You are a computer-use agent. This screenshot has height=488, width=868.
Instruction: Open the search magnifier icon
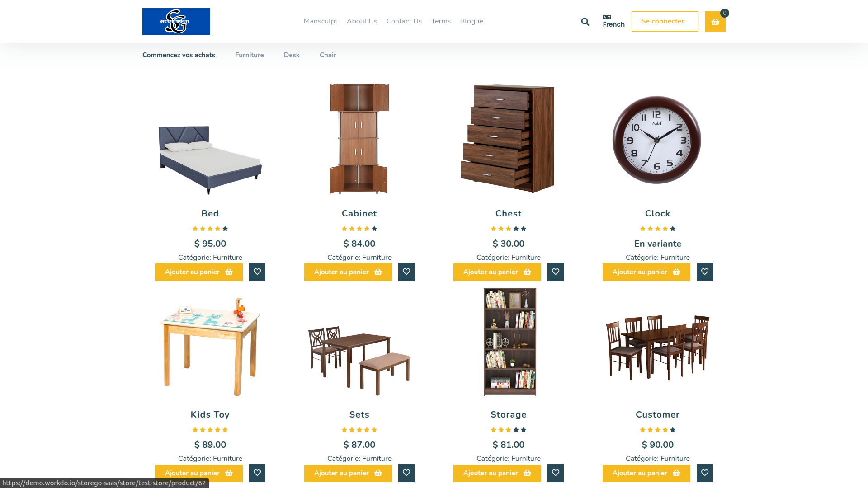click(585, 22)
